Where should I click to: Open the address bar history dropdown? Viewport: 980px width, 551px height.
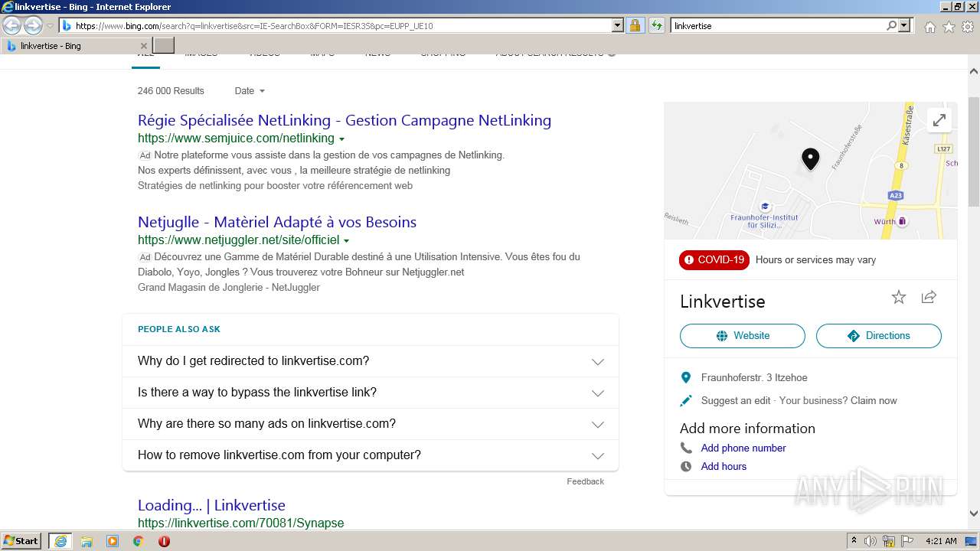[x=618, y=25]
